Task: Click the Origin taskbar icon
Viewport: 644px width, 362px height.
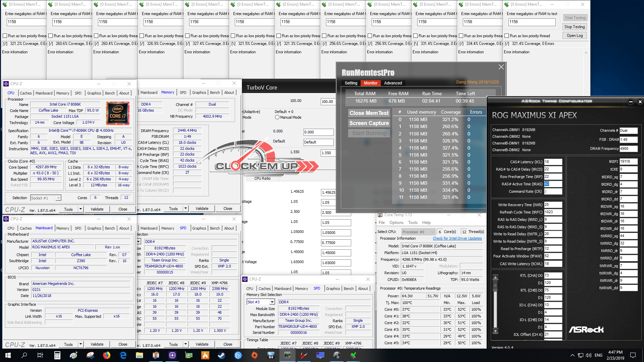Action: [254, 355]
